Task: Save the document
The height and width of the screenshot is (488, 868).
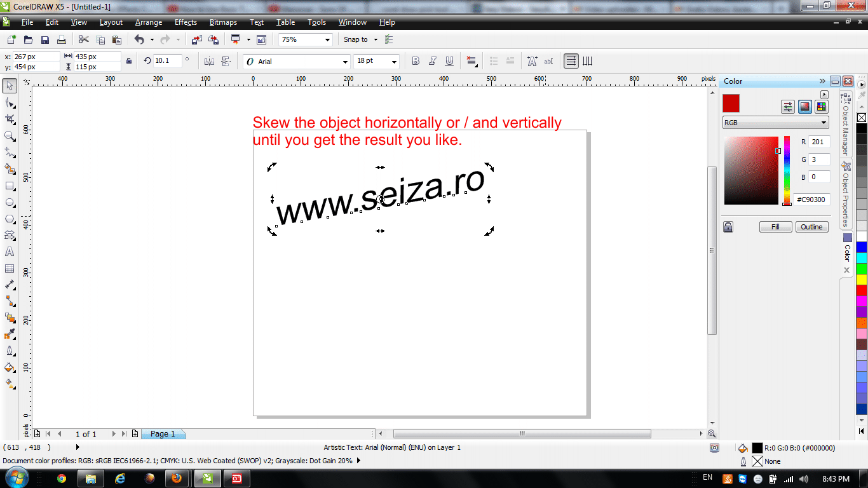Action: [45, 39]
